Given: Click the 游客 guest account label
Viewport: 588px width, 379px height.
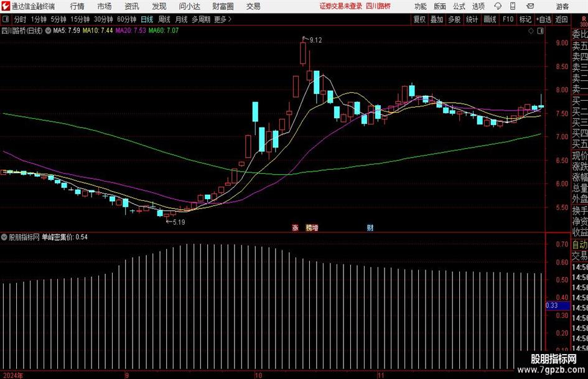Looking at the screenshot, I should tap(562, 6).
